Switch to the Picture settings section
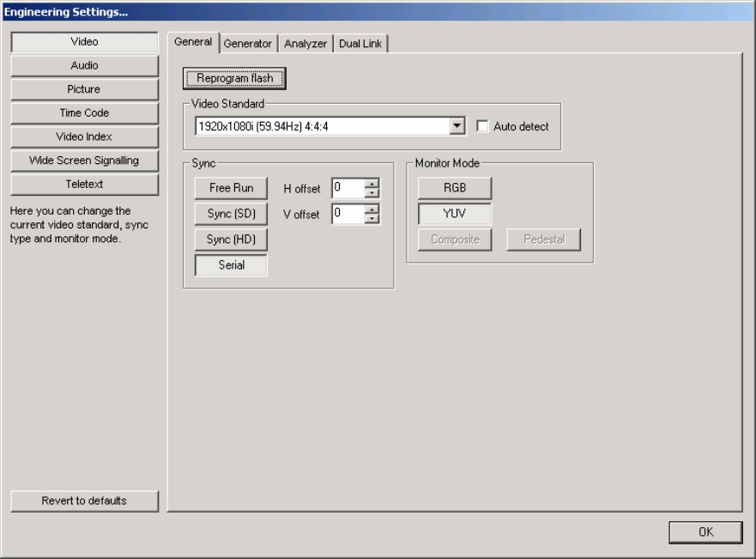The width and height of the screenshot is (756, 559). [84, 89]
